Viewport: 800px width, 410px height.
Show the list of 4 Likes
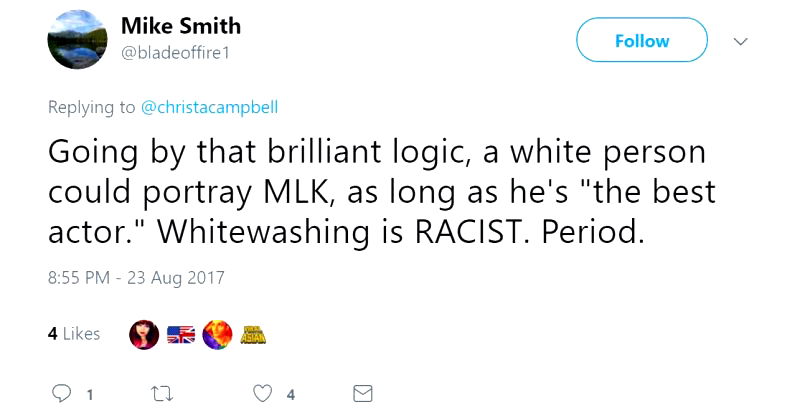(x=74, y=334)
